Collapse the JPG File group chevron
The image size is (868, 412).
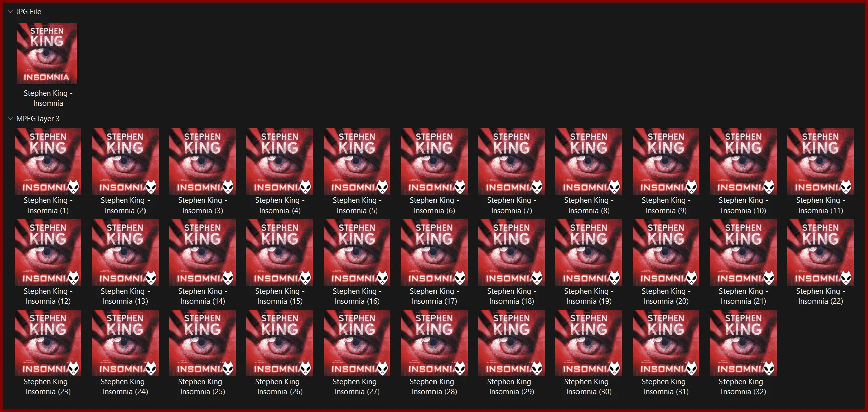(x=10, y=11)
